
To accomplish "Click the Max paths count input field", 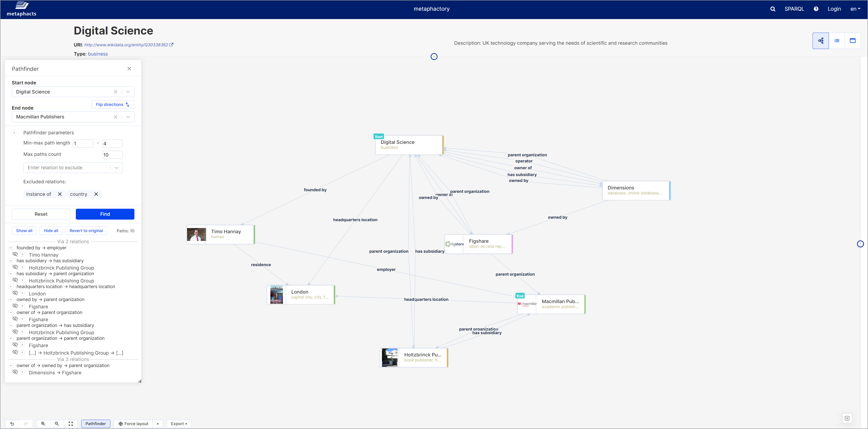I will pos(112,155).
